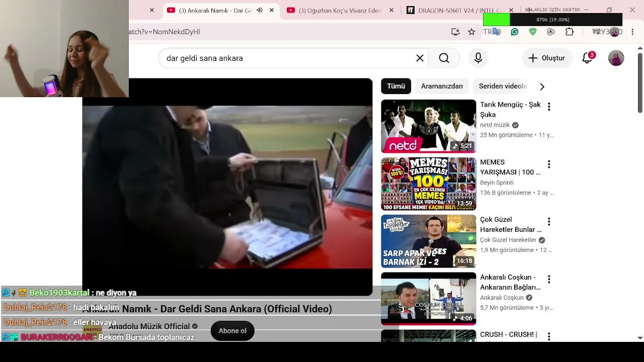Select the Aramanızdan filter chip

coord(442,86)
